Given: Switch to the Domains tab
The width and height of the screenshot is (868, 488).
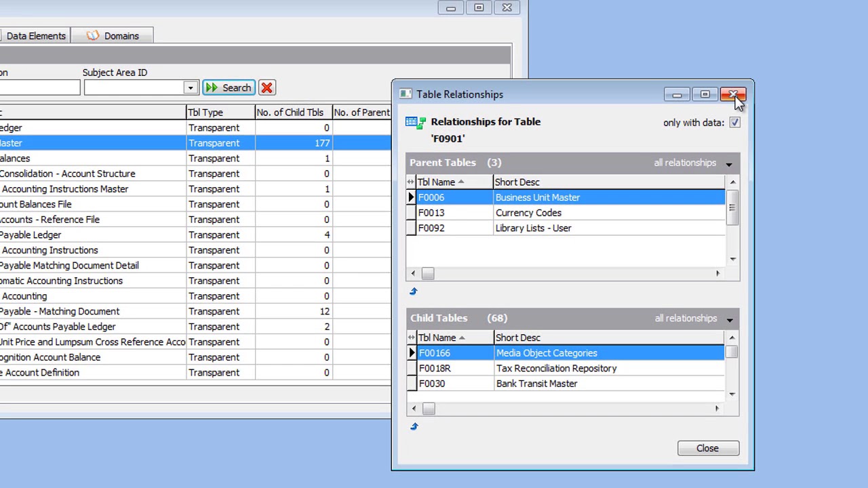Looking at the screenshot, I should pyautogui.click(x=112, y=36).
